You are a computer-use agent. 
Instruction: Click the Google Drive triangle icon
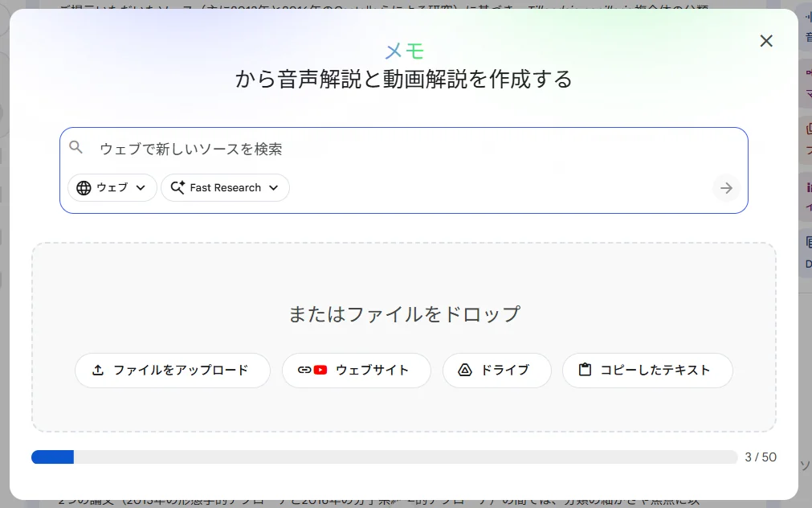(x=464, y=371)
